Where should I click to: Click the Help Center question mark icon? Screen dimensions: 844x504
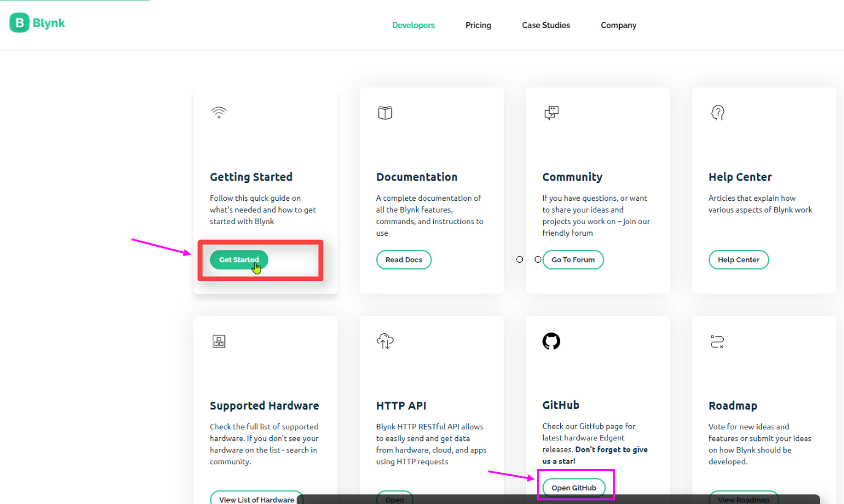click(x=718, y=113)
